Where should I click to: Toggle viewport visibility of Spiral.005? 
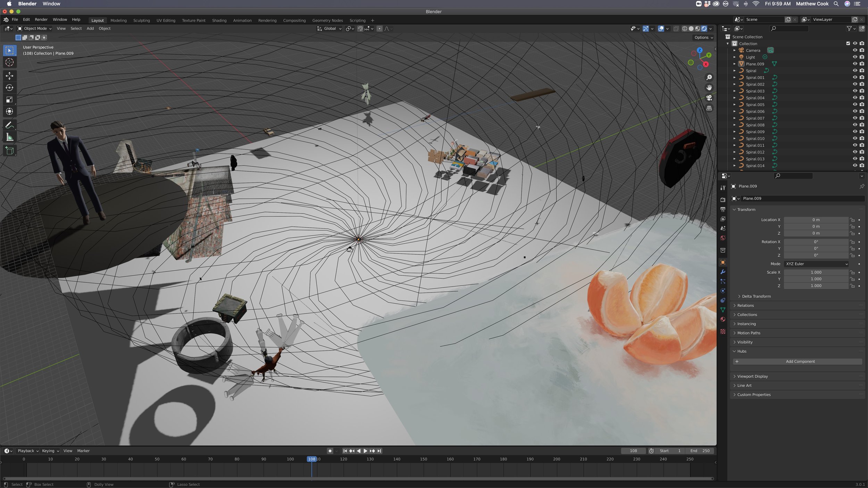pyautogui.click(x=855, y=104)
